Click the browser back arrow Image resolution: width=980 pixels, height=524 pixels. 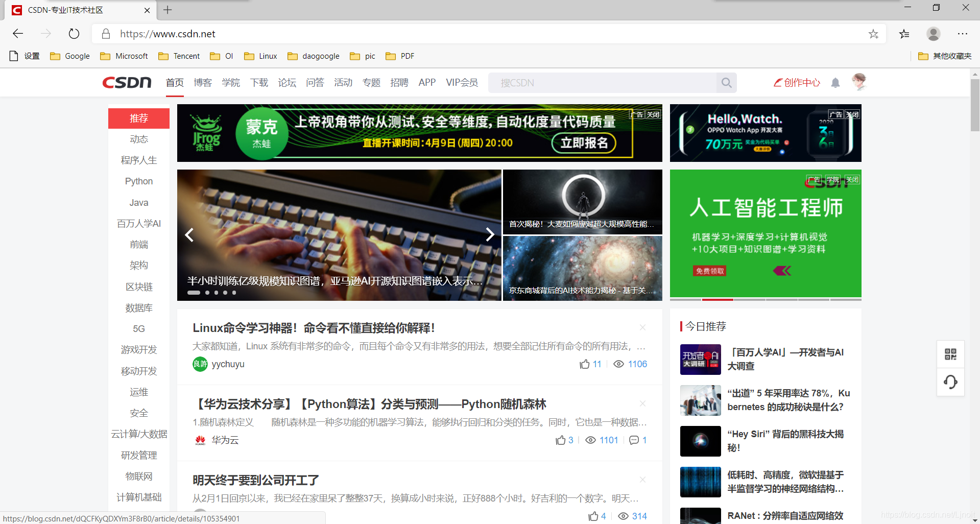pos(18,34)
